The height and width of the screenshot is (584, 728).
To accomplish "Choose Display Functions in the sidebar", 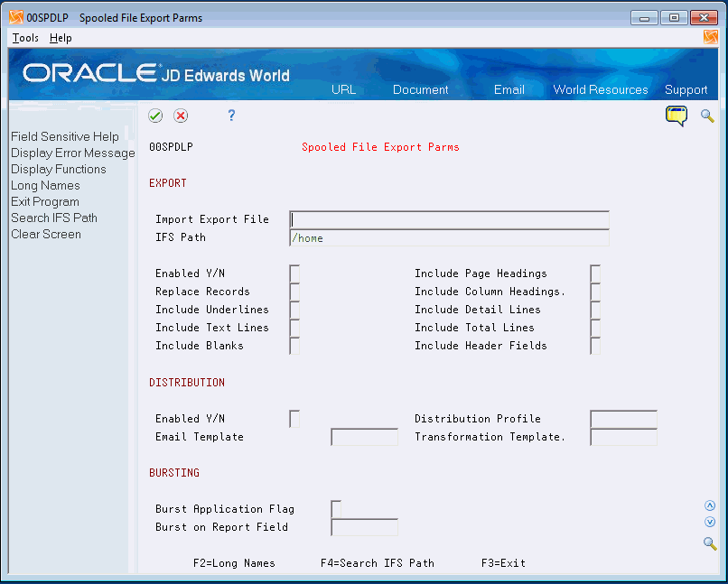I will (59, 169).
